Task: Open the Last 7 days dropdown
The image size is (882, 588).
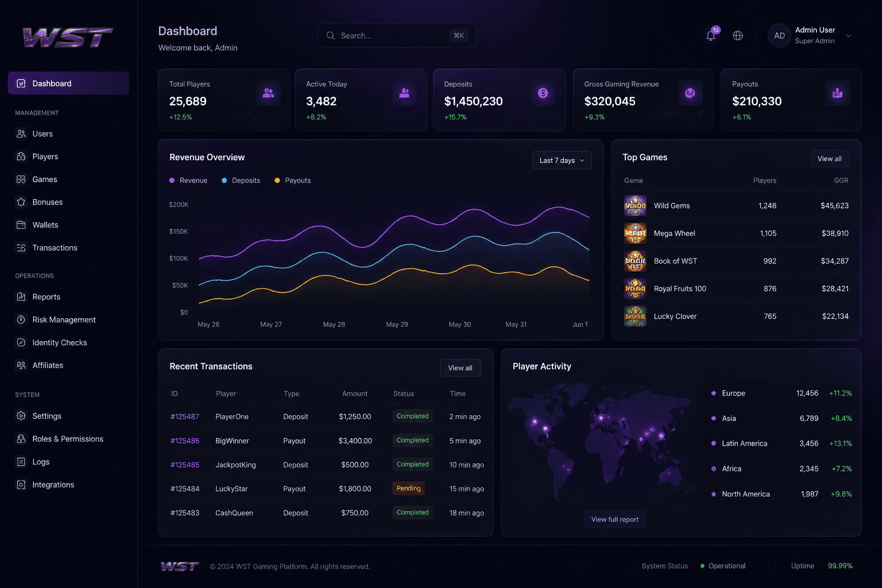Action: pos(562,160)
